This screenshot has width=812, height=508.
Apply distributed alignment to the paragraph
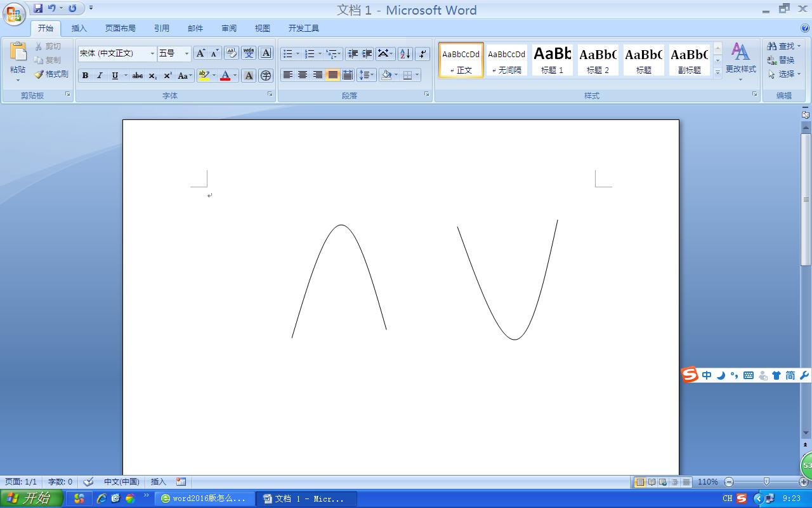click(347, 75)
